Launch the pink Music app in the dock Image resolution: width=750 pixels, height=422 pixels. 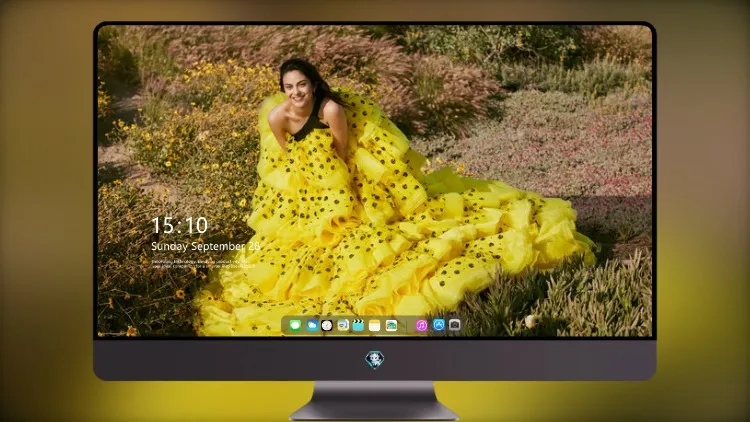point(421,325)
